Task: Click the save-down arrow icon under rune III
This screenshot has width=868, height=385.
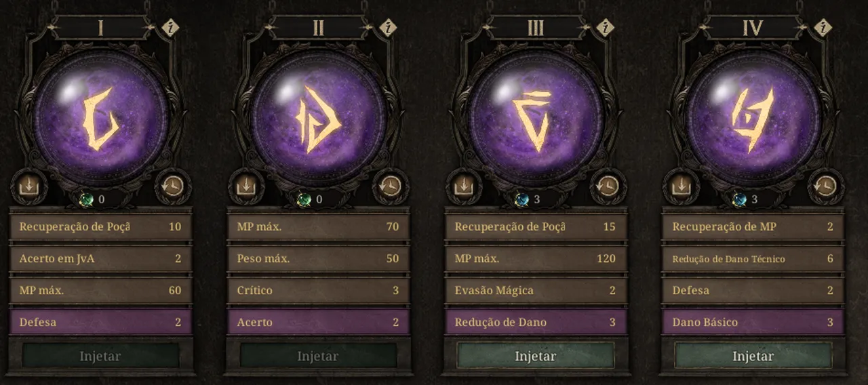Action: click(464, 186)
